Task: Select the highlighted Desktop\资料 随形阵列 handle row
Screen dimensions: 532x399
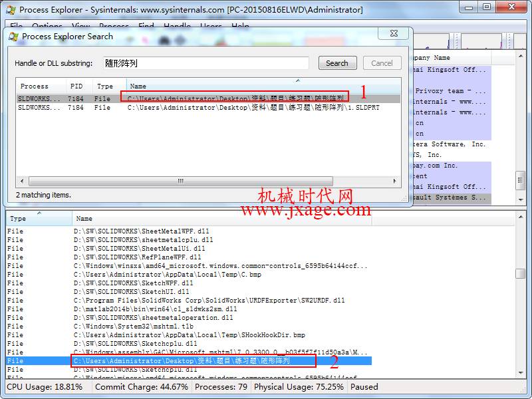Action: (x=189, y=360)
